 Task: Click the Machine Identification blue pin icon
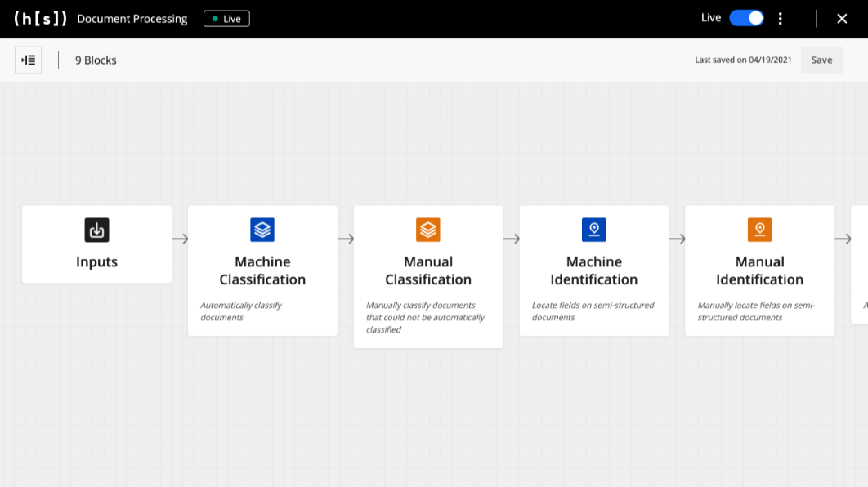(x=594, y=230)
